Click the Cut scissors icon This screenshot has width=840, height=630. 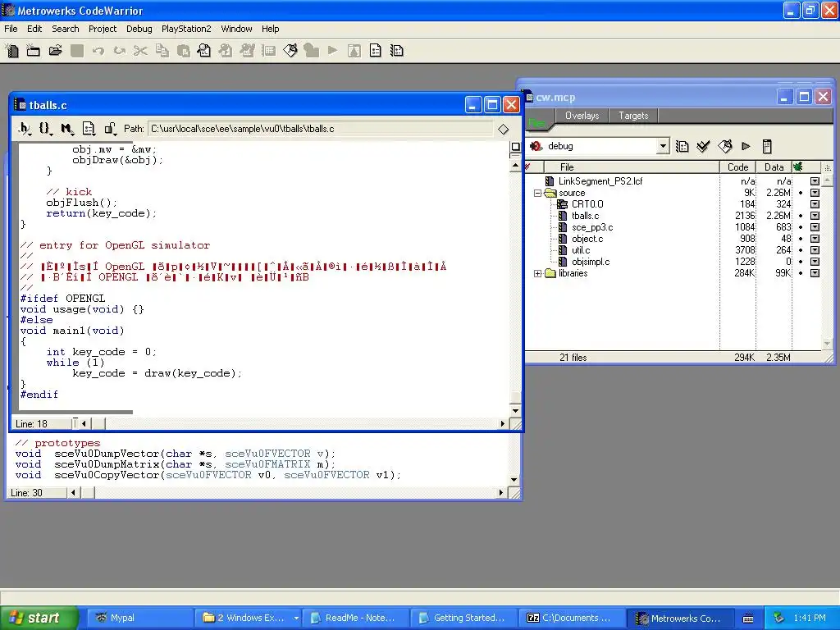140,51
